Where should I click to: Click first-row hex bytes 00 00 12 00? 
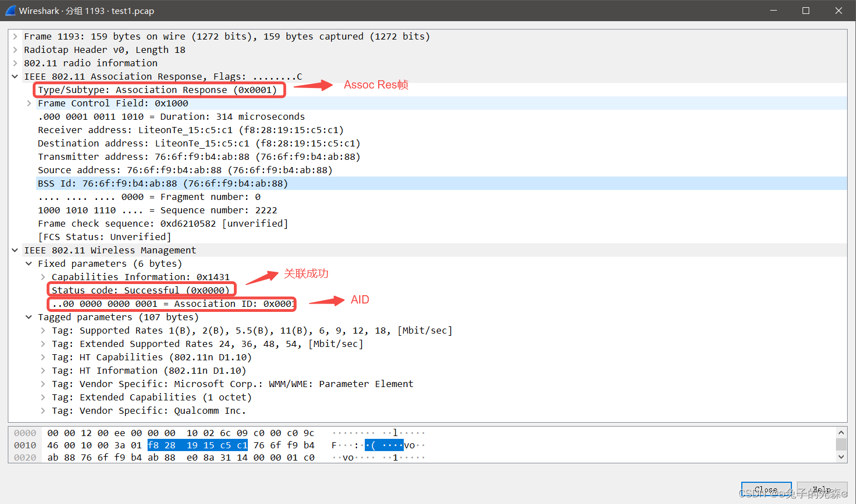tap(78, 433)
